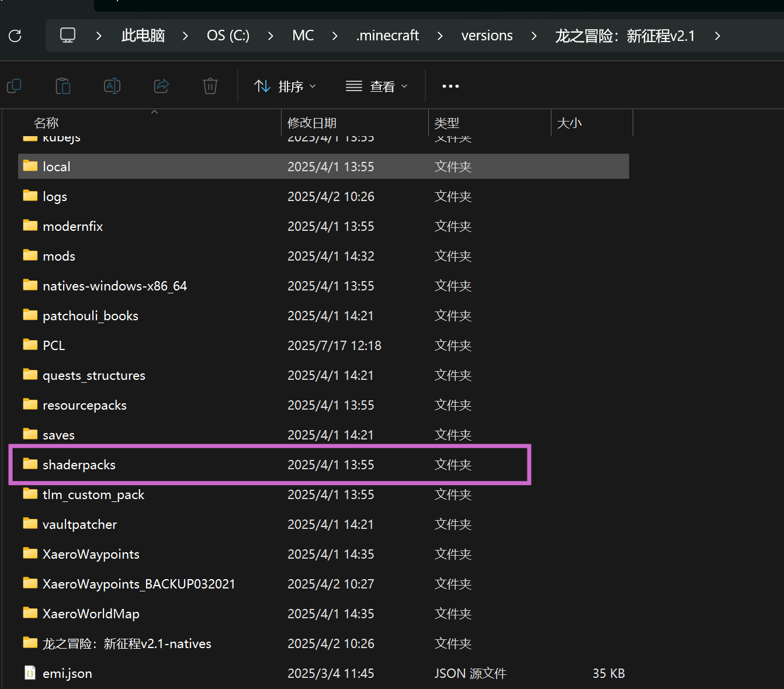Select the quests_structures folder icon
784x689 pixels.
[x=30, y=375]
